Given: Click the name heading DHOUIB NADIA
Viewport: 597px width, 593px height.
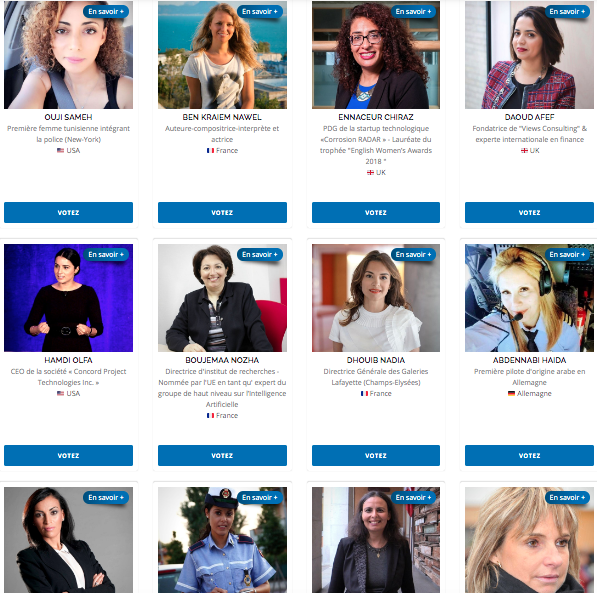Looking at the screenshot, I should [x=376, y=360].
